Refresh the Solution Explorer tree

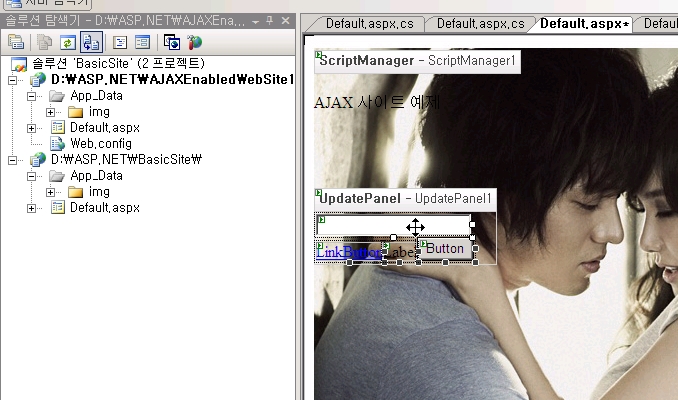(67, 42)
